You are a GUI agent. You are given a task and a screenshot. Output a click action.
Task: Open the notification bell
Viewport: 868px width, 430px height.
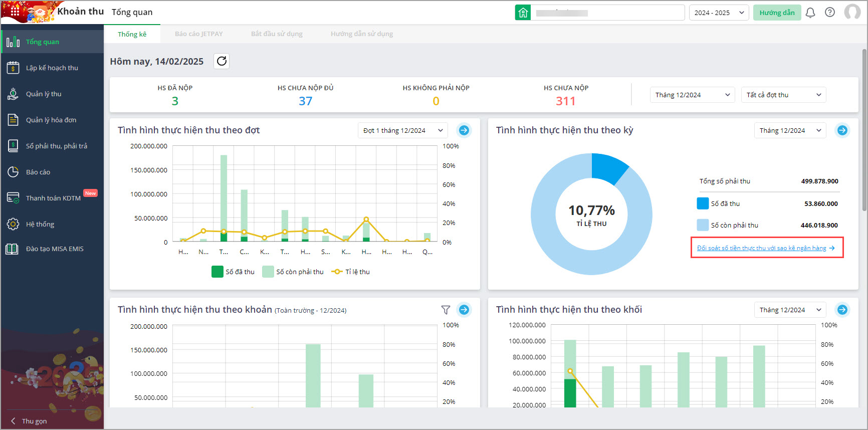810,13
